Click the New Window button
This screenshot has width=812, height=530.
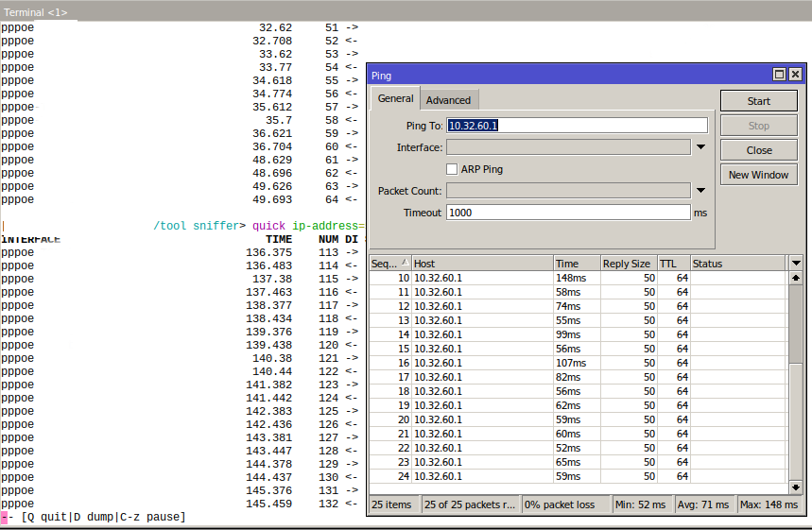click(x=758, y=175)
